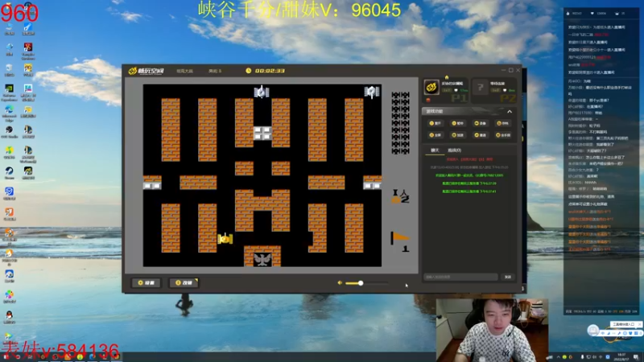
Task: Click the yellow clock timer icon
Action: 249,71
